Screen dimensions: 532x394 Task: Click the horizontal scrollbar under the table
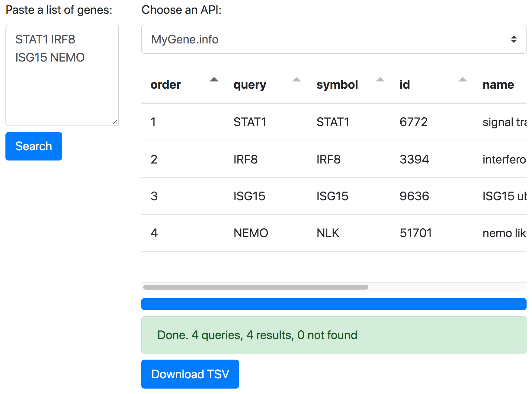click(255, 288)
